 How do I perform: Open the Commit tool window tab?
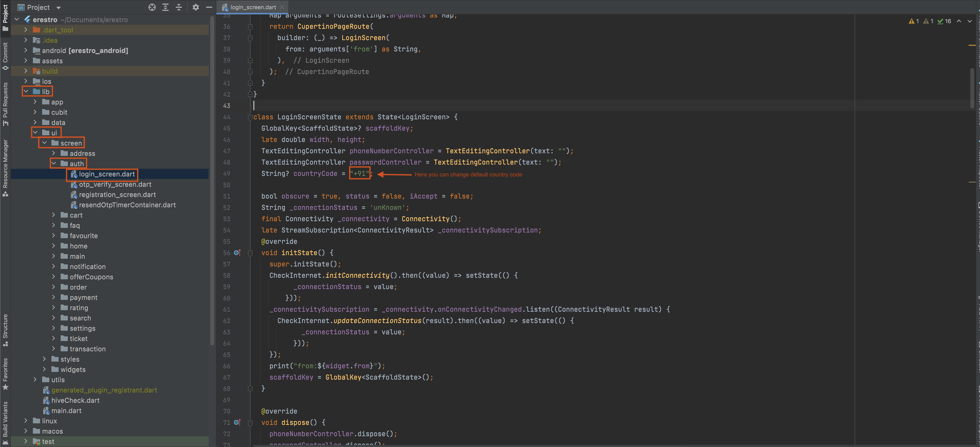click(x=5, y=56)
